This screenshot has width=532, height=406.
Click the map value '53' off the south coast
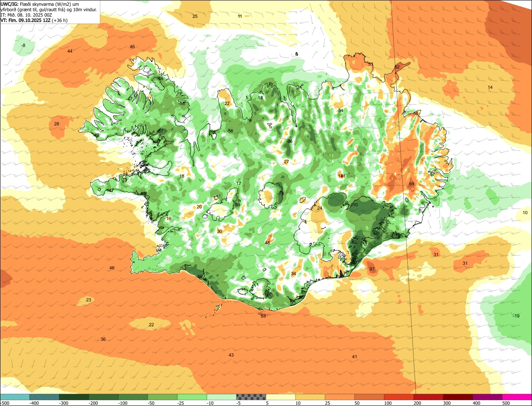[x=263, y=316]
